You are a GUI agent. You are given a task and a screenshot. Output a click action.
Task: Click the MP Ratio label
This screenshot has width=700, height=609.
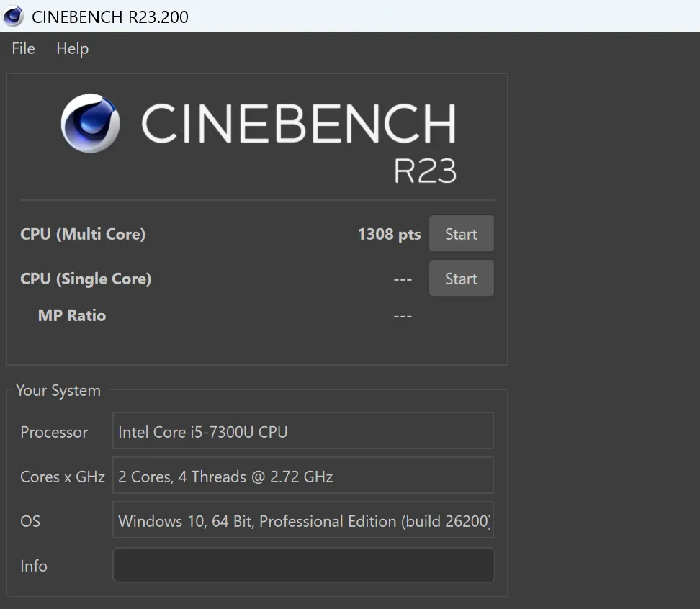click(x=72, y=315)
